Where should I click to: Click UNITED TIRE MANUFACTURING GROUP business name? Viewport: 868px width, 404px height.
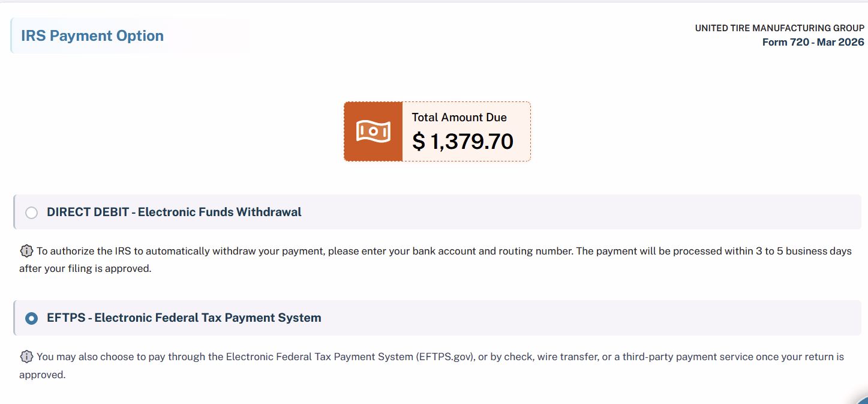click(x=780, y=28)
